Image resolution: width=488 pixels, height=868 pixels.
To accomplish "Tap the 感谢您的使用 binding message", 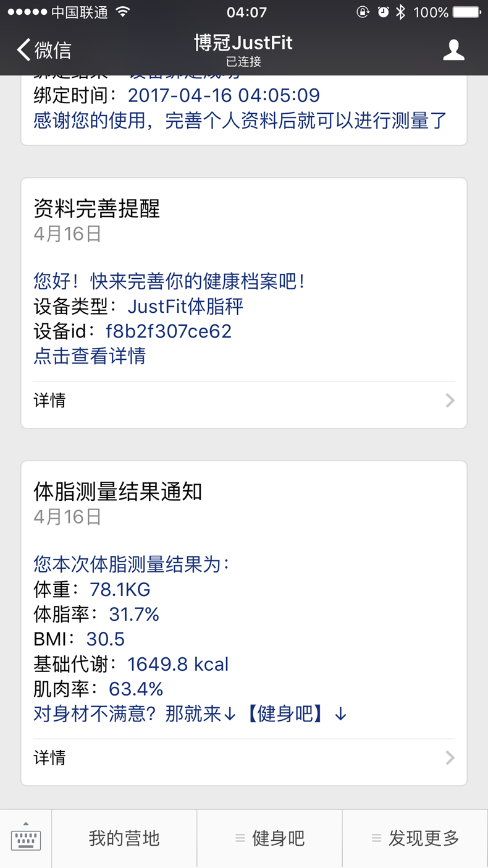I will pyautogui.click(x=240, y=121).
